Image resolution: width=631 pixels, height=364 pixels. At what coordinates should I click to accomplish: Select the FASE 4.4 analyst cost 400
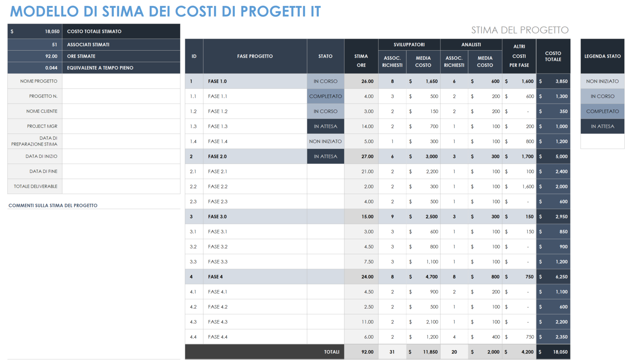click(496, 337)
